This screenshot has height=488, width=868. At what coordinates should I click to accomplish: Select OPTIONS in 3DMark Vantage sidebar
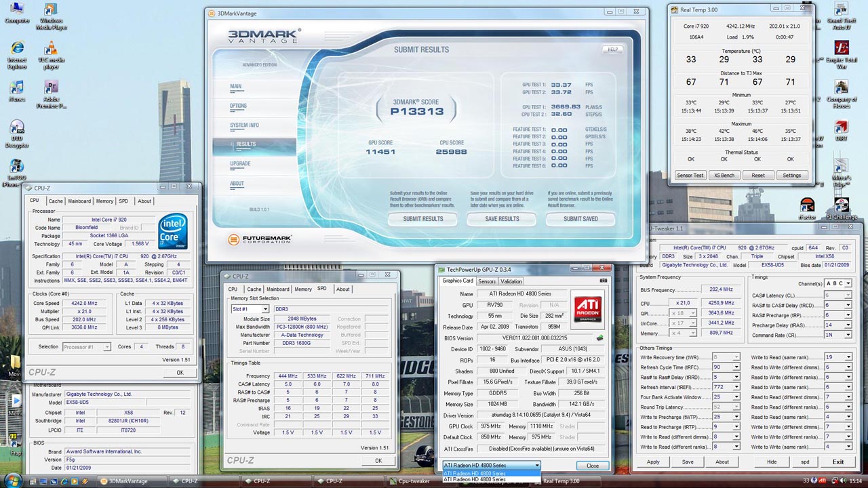pos(238,106)
